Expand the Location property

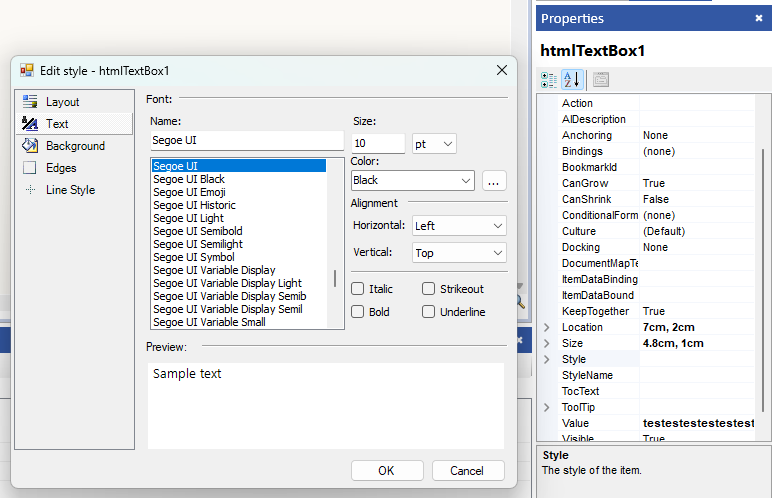click(546, 327)
